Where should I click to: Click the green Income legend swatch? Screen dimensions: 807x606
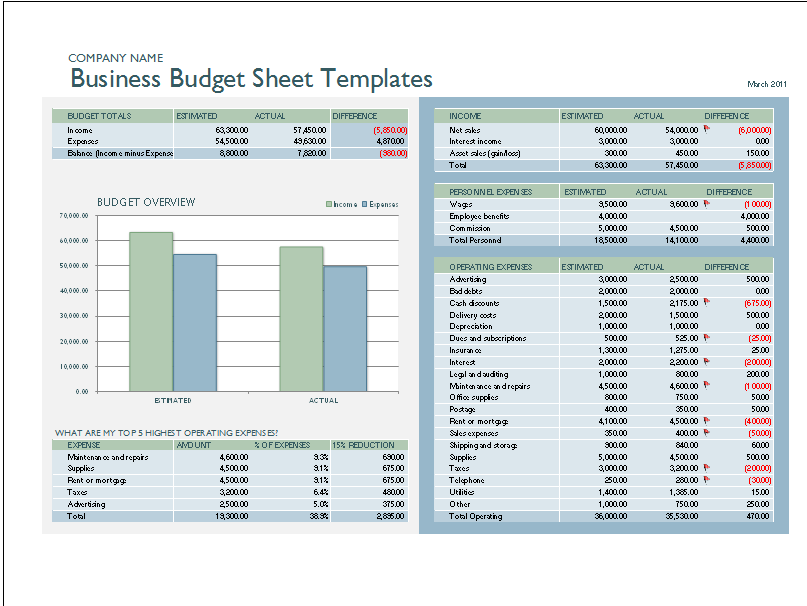tap(328, 204)
